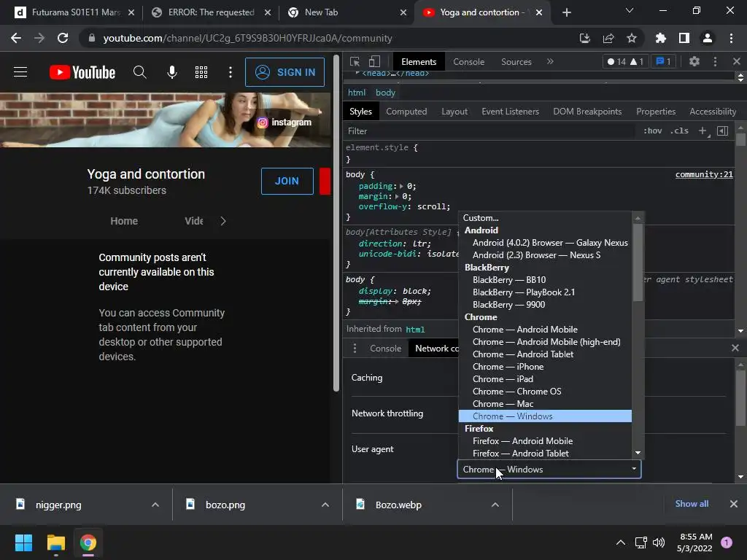The image size is (747, 560).
Task: Click the SIGN IN button on YouTube
Action: coord(285,72)
